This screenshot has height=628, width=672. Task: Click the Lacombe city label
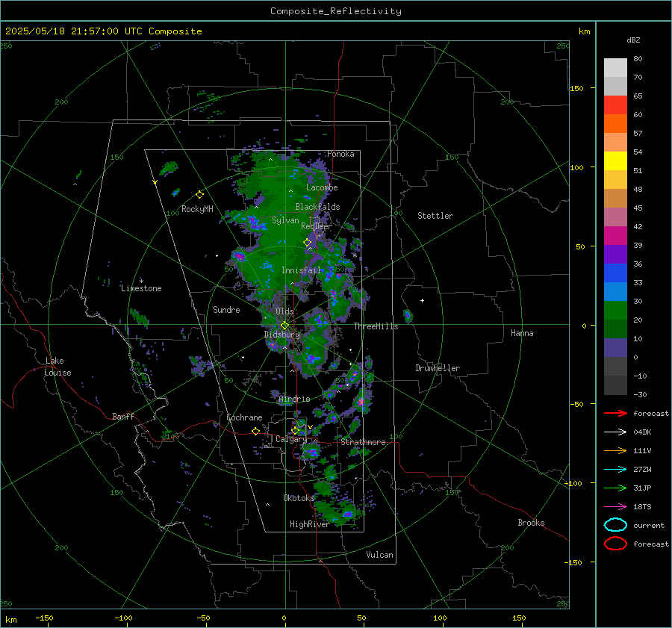322,187
